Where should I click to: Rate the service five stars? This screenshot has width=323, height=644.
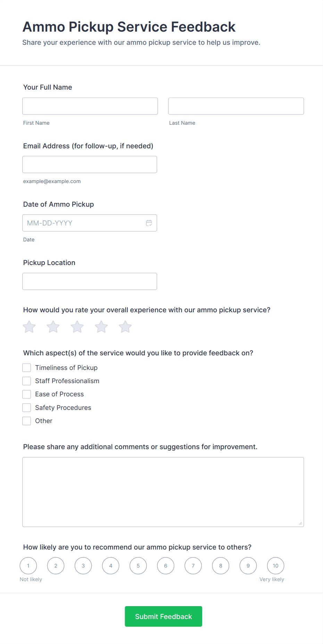(x=125, y=327)
